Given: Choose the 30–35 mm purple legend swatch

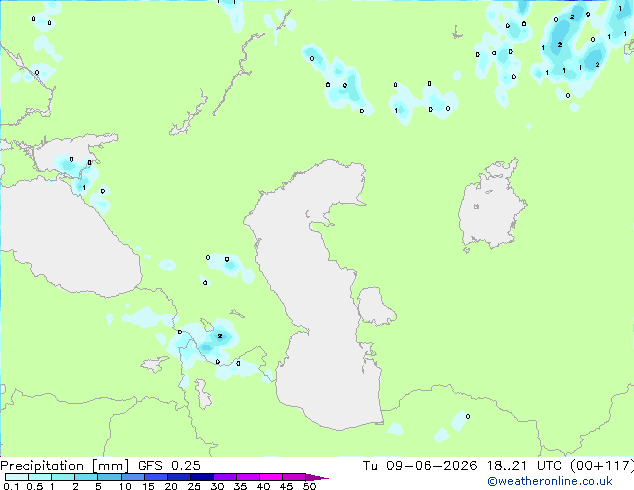Looking at the screenshot, I should pyautogui.click(x=225, y=477).
